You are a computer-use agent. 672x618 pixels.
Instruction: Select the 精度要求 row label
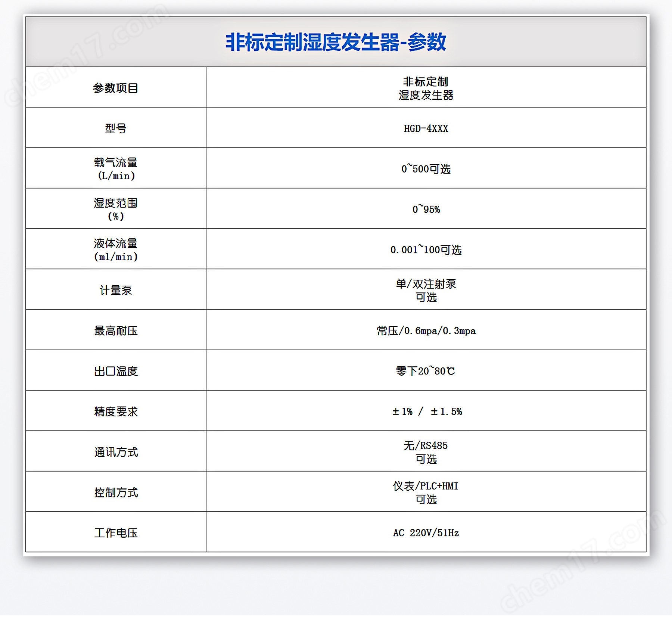tap(116, 412)
